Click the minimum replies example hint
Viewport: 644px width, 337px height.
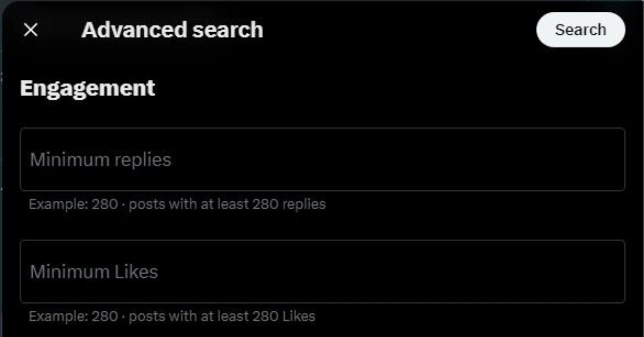coord(177,204)
